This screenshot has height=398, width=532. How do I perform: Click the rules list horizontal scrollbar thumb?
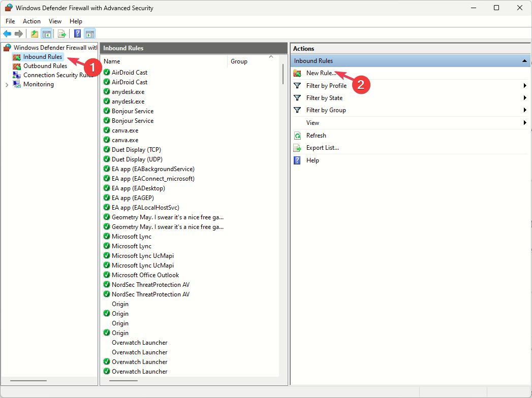(x=123, y=381)
